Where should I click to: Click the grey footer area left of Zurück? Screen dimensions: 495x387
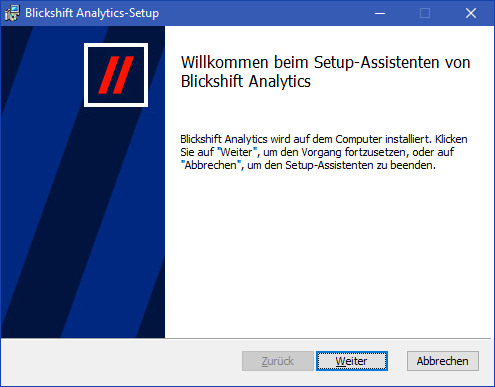click(x=120, y=362)
